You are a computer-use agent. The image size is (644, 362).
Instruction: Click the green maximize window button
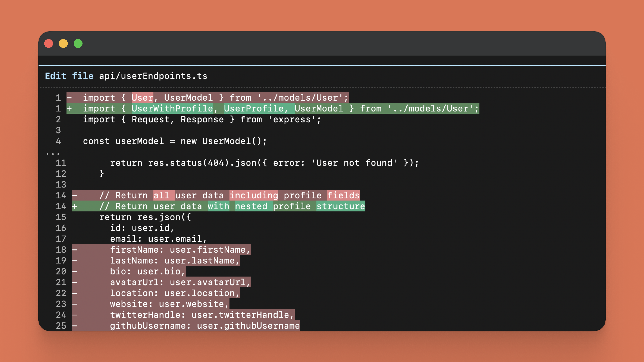click(78, 43)
